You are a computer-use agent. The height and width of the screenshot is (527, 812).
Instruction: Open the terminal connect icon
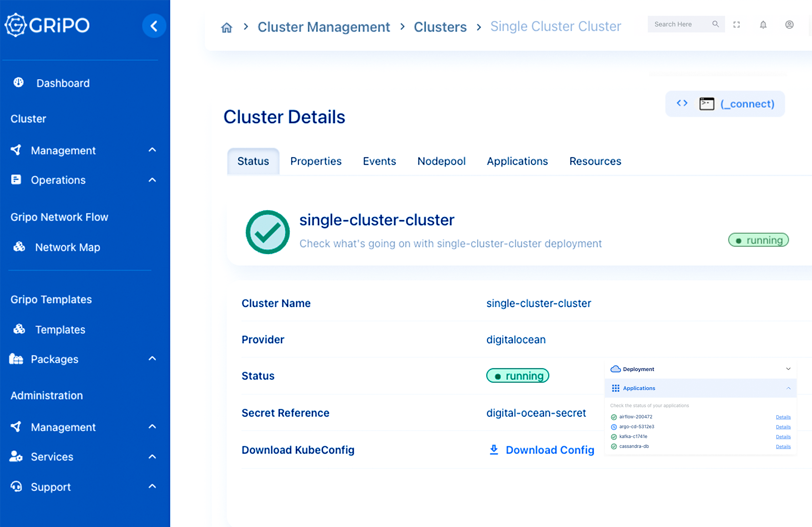706,104
